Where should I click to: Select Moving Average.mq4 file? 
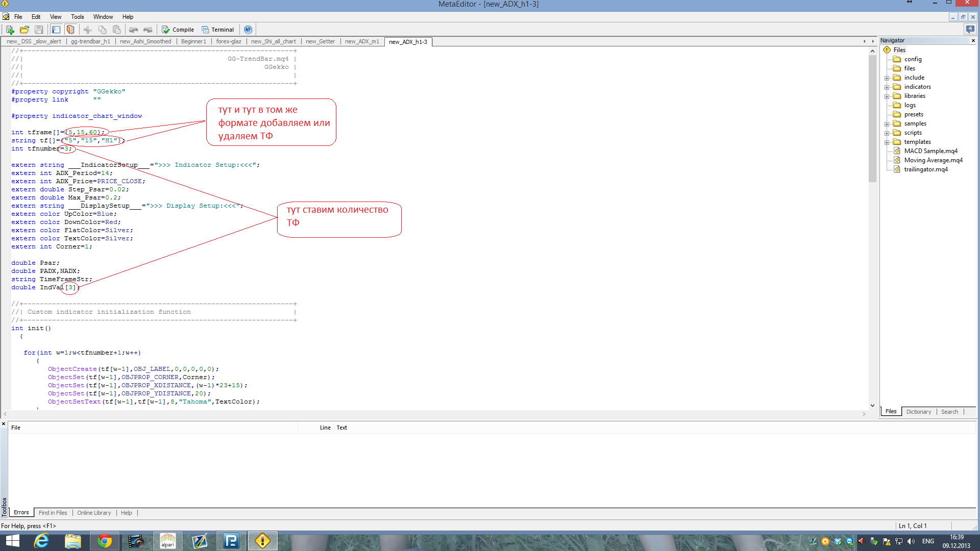933,160
